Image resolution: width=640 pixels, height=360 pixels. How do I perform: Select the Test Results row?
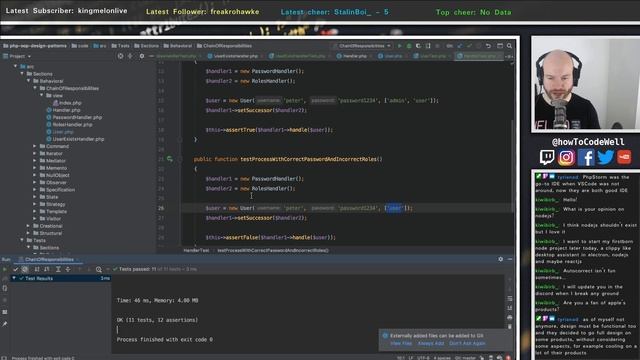pos(60,278)
